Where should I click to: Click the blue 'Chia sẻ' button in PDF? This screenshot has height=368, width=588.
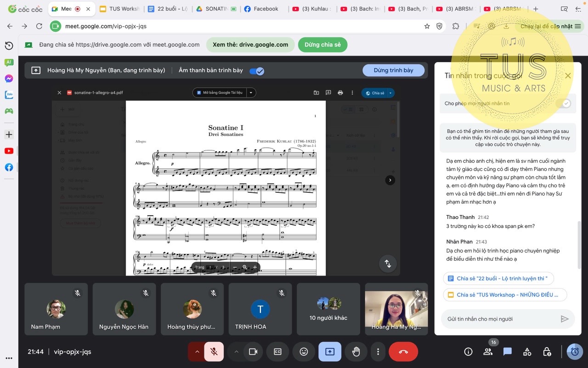pyautogui.click(x=374, y=93)
